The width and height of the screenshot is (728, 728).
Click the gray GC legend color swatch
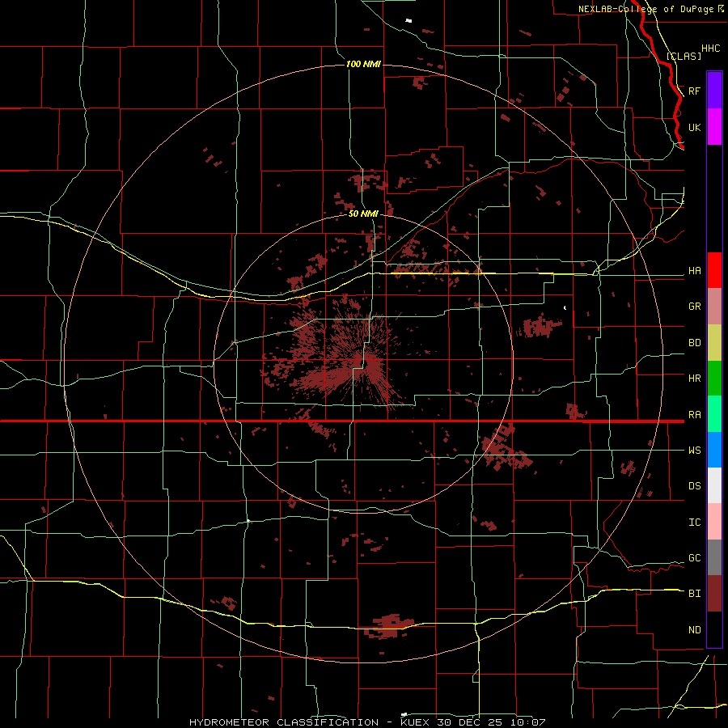pyautogui.click(x=714, y=557)
